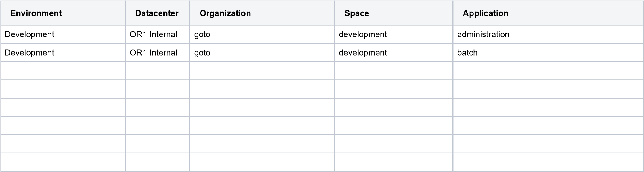This screenshot has height=172, width=644.
Task: Click the Environment column header
Action: coord(36,13)
